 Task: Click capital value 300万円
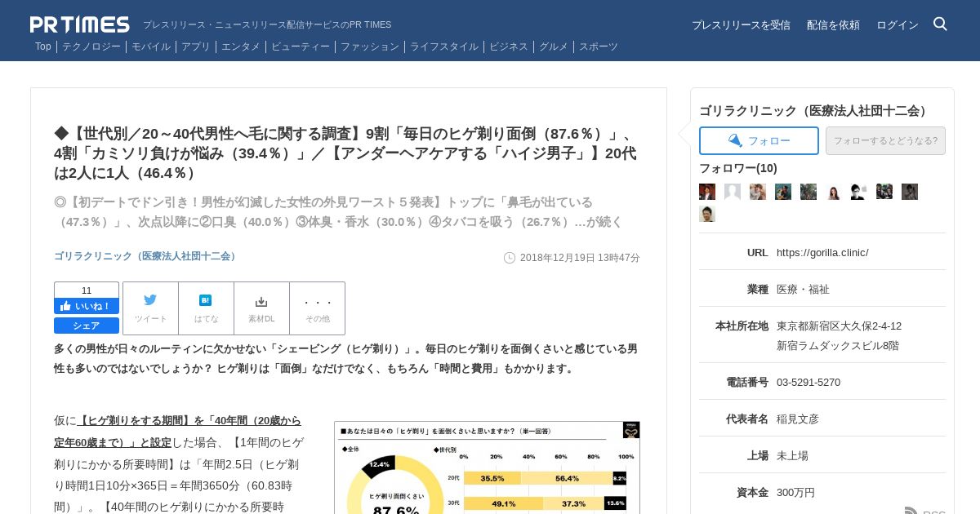coord(795,492)
